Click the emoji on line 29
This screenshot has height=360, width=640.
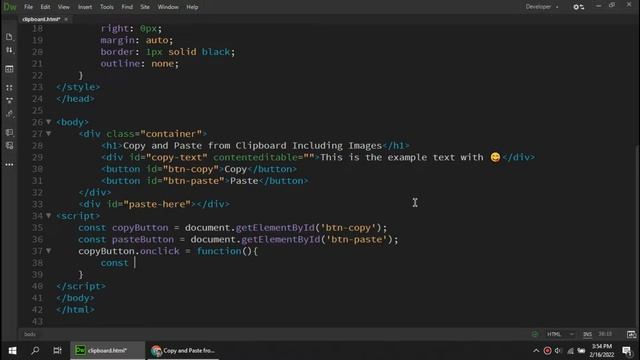pyautogui.click(x=495, y=157)
